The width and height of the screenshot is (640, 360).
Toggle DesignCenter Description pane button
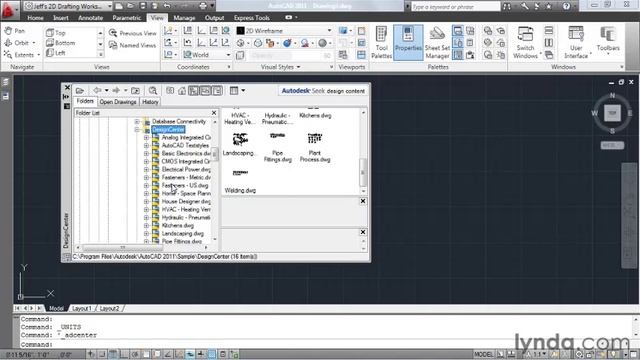coord(217,91)
